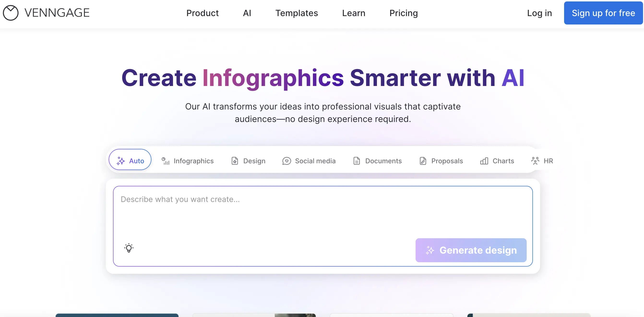Click the Charts bar graph icon
Screen dimensions: 644x317
point(484,161)
